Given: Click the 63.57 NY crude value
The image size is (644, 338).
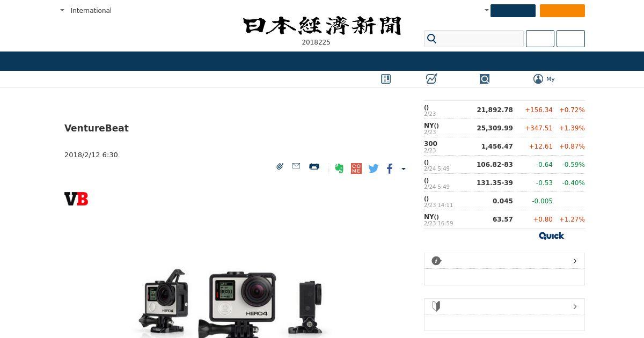Looking at the screenshot, I should point(503,219).
